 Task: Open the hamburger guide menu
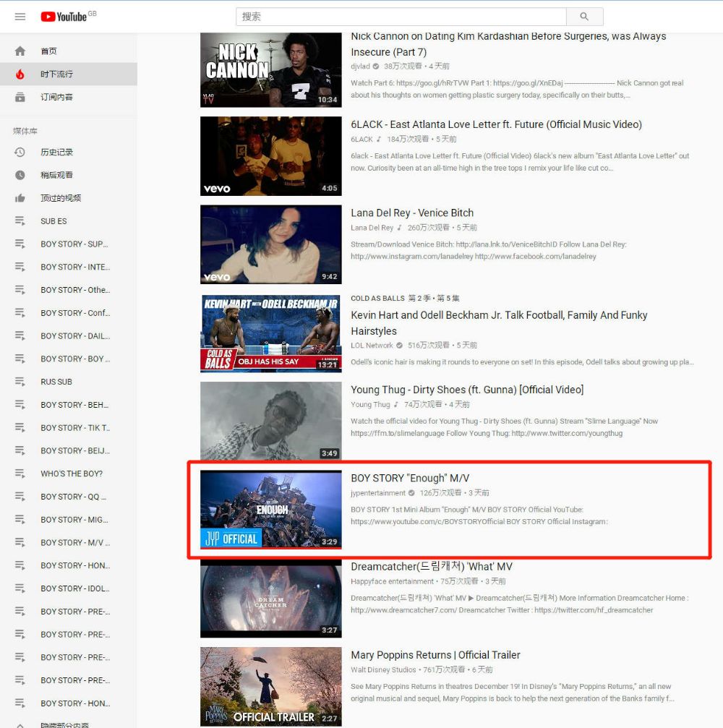click(20, 17)
